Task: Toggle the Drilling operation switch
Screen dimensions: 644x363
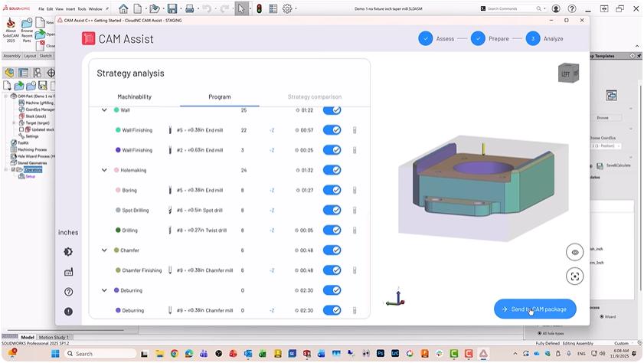Action: [332, 231]
